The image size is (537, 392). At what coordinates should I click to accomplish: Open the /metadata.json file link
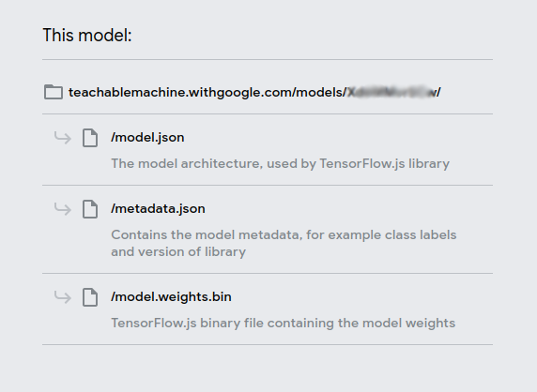(158, 208)
